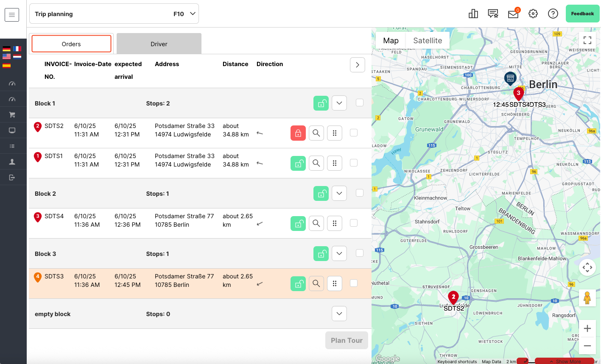Image resolution: width=601 pixels, height=364 pixels.
Task: Click the drag handle for SDTS1
Action: pos(335,163)
